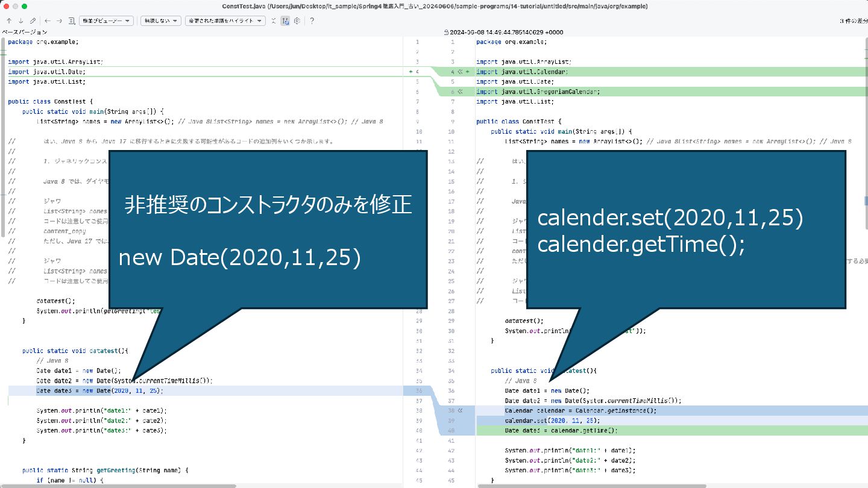This screenshot has width=868, height=488.
Task: Click right pane horizontal scrollbar
Action: 591,486
